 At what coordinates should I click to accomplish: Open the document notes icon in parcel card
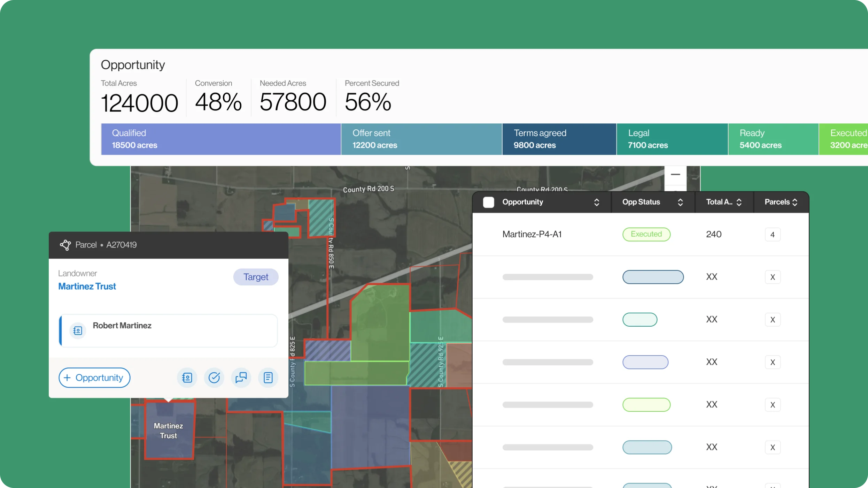268,378
